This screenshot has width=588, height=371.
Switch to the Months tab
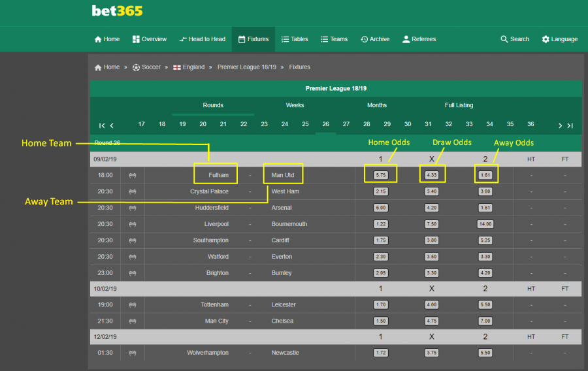coord(377,105)
